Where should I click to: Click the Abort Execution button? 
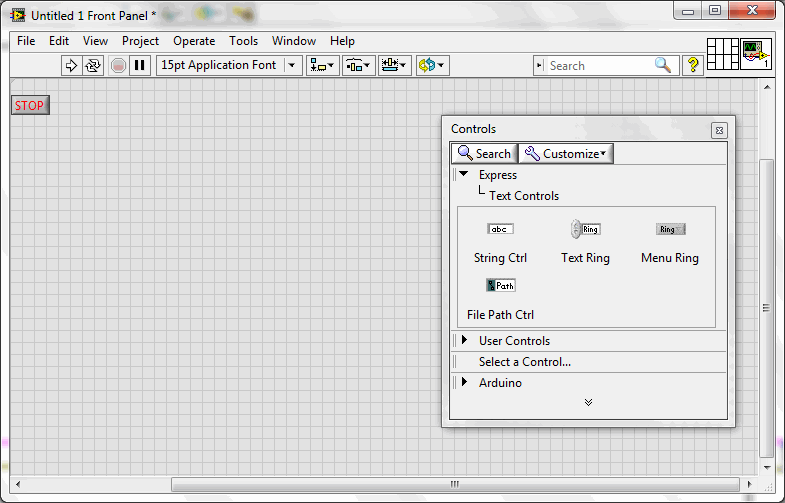click(118, 66)
